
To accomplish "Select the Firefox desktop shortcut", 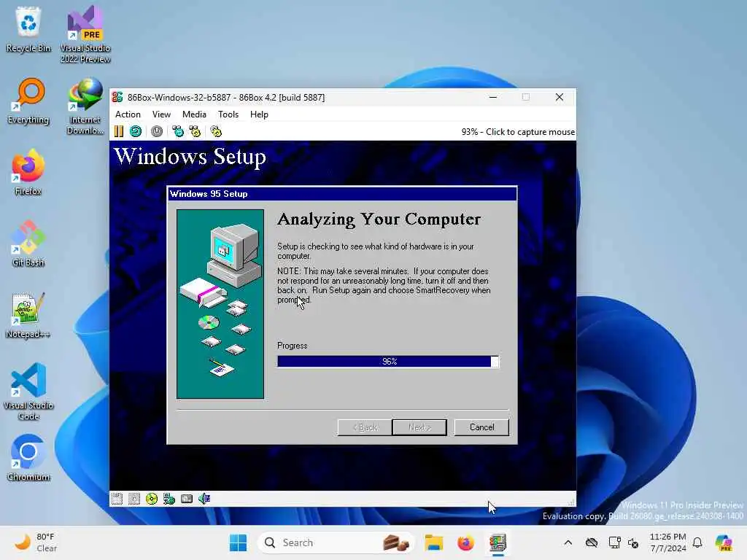I will (x=28, y=173).
